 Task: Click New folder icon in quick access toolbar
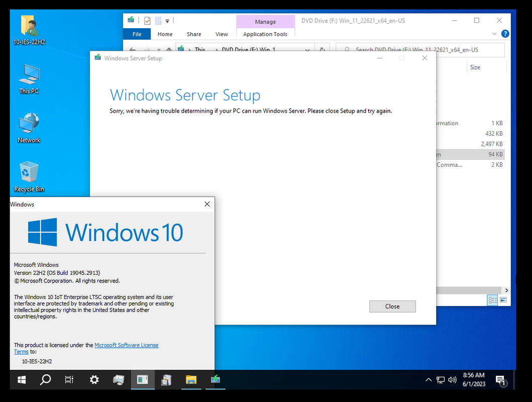158,21
